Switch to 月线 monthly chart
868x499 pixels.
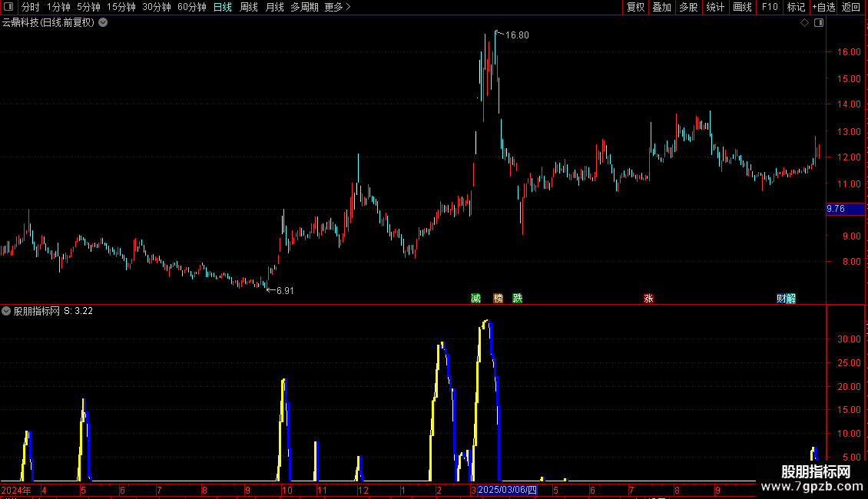(x=274, y=7)
